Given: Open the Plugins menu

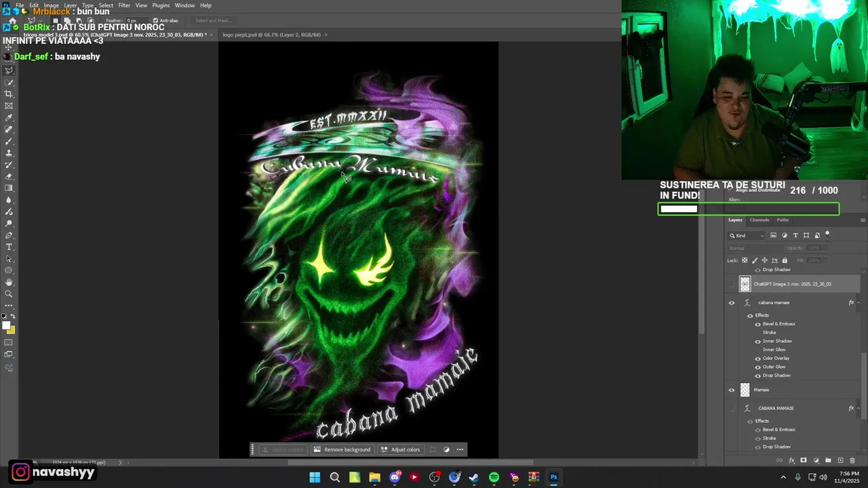Looking at the screenshot, I should (161, 5).
